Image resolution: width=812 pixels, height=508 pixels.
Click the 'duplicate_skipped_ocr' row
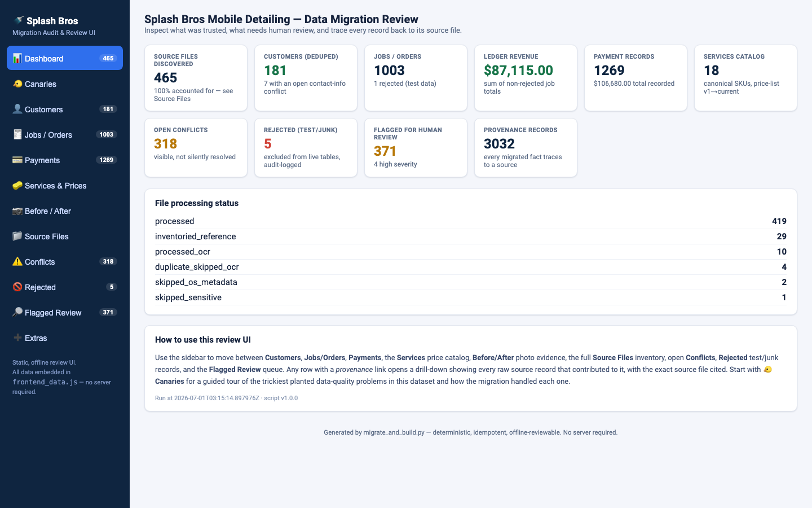[x=471, y=267]
